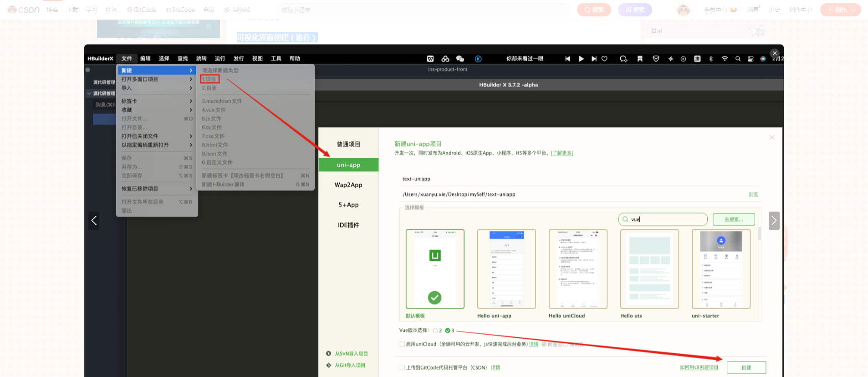Click the SVN import icon
This screenshot has width=868, height=377.
point(328,353)
